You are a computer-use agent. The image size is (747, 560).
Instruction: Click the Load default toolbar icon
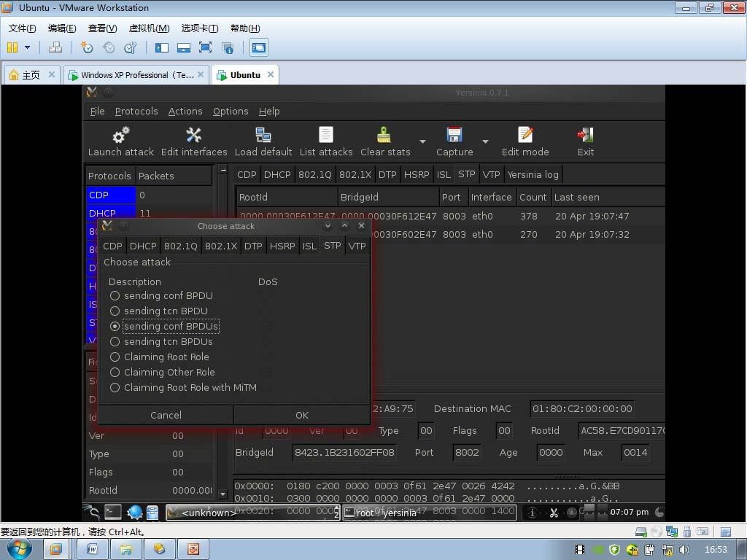click(263, 135)
